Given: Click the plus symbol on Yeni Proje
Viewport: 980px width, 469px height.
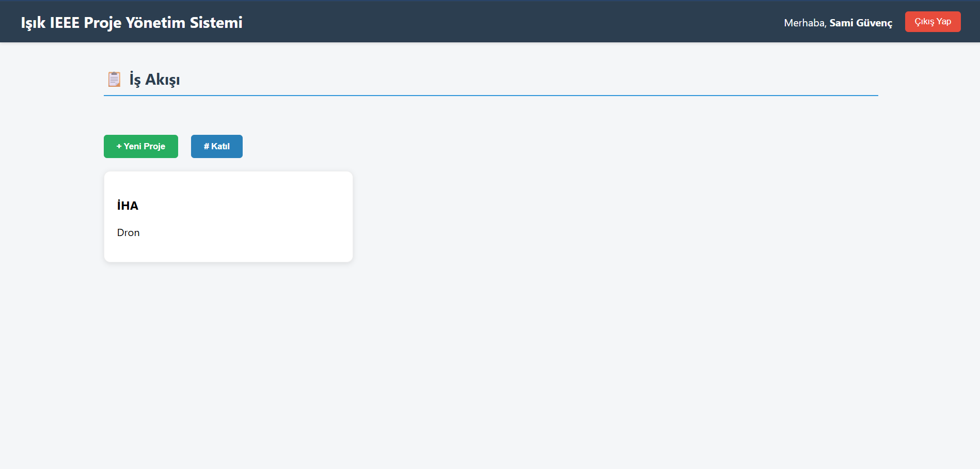Looking at the screenshot, I should pyautogui.click(x=119, y=146).
